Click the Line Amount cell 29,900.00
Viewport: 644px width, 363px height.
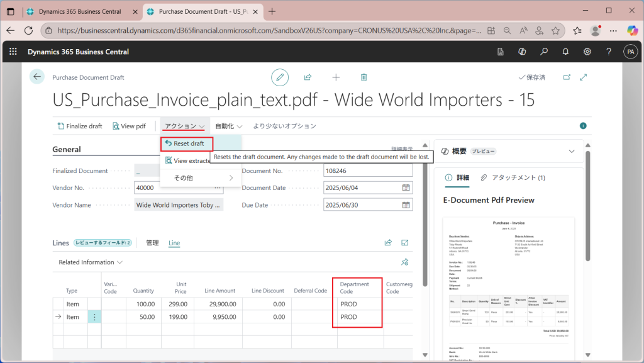[x=218, y=304]
